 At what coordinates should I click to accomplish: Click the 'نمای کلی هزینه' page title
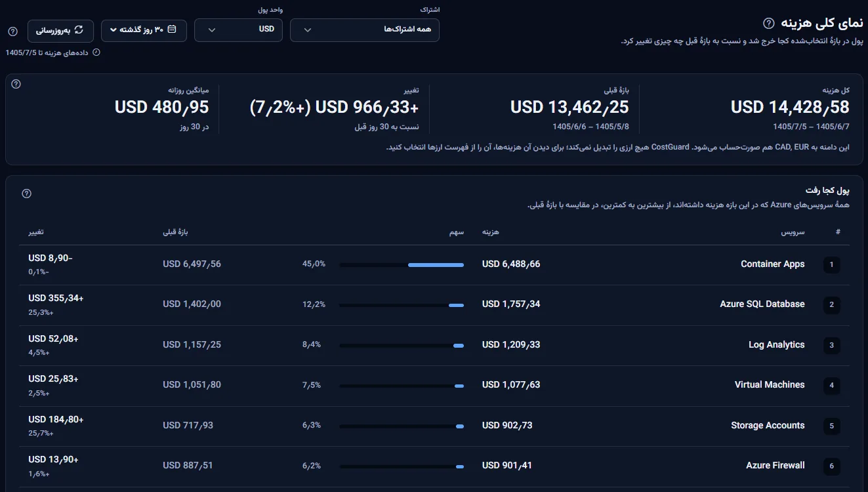[x=823, y=24]
